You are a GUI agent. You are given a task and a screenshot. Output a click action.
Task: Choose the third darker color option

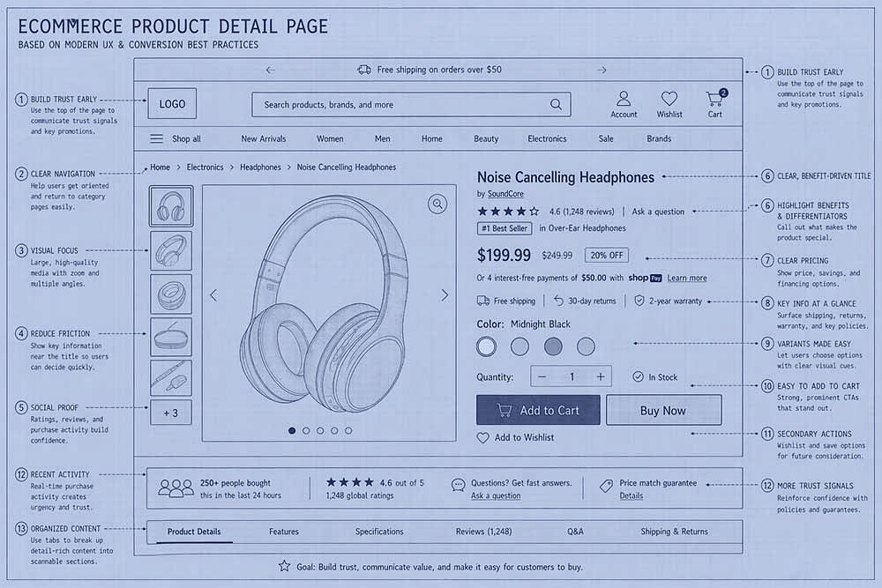(553, 346)
